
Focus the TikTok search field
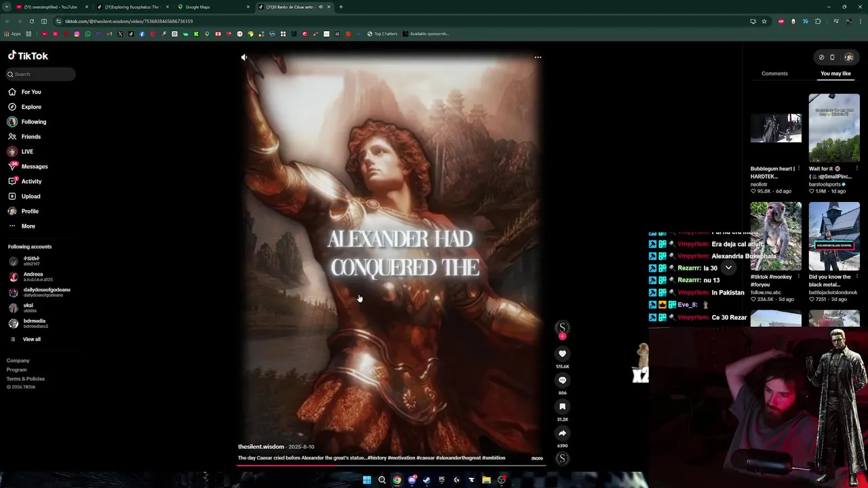click(41, 74)
